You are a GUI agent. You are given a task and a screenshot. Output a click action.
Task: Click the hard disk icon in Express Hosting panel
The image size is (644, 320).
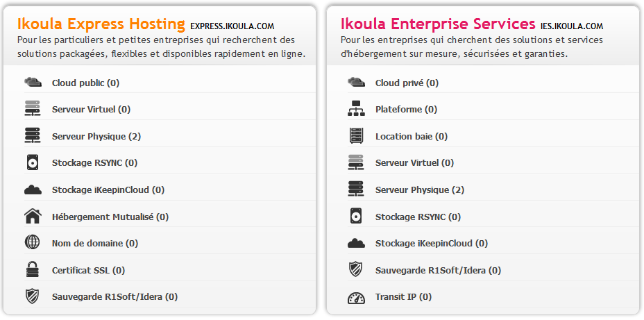[x=33, y=162]
